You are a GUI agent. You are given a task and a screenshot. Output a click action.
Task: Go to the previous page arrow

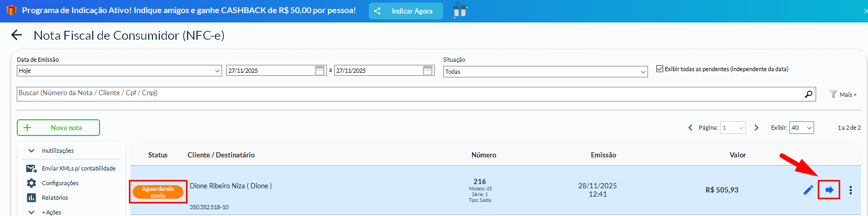[x=690, y=128]
